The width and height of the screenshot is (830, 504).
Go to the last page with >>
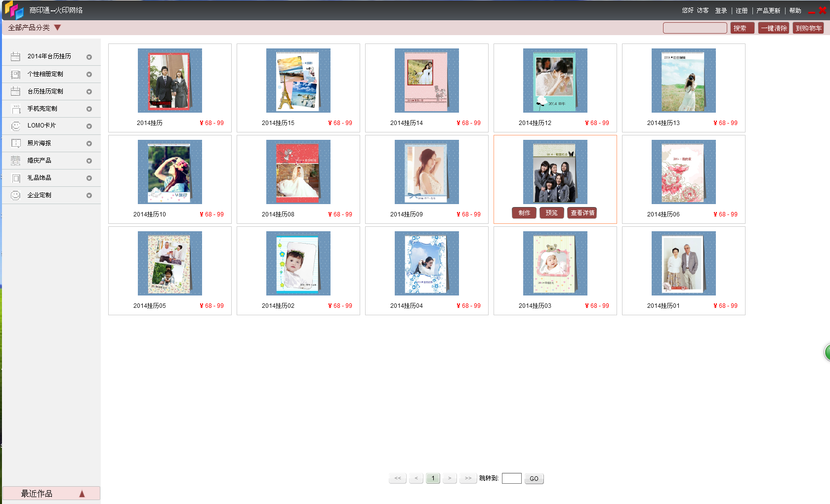click(468, 478)
